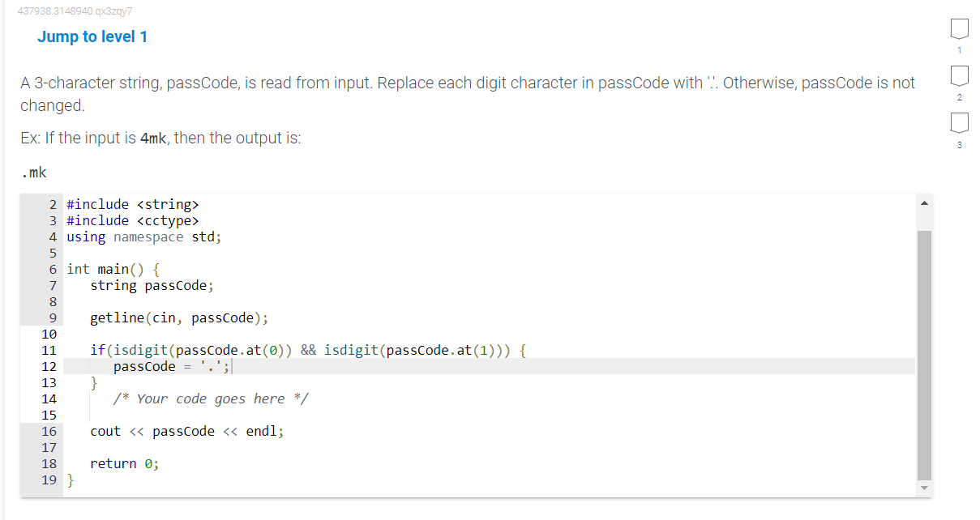Click the activity ID code at top left

pos(74,11)
